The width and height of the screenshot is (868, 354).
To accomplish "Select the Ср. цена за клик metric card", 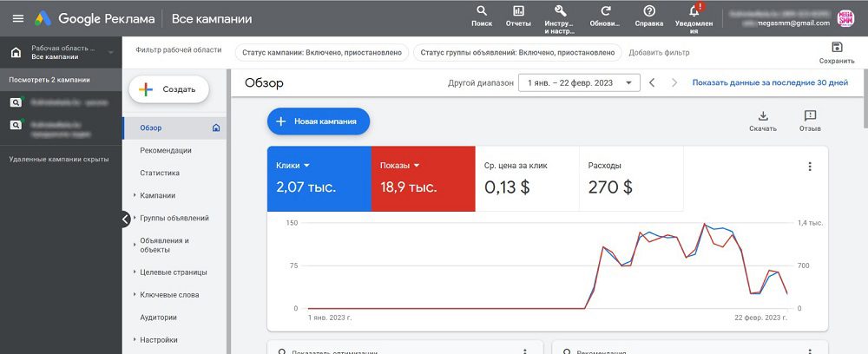I will tap(527, 179).
